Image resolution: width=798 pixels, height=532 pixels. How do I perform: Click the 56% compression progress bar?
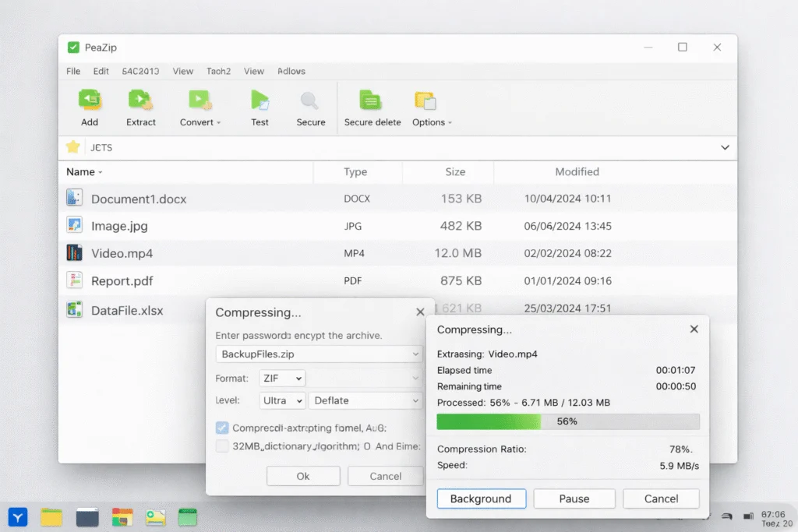pos(567,421)
